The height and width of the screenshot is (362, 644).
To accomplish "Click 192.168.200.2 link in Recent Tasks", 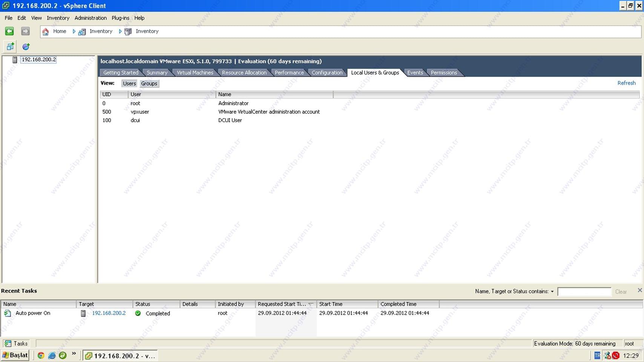I will (109, 313).
